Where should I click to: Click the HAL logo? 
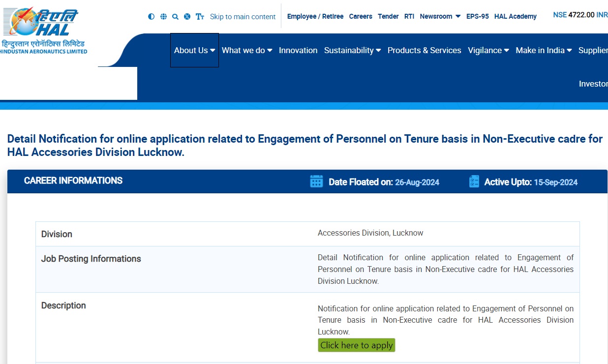click(44, 30)
